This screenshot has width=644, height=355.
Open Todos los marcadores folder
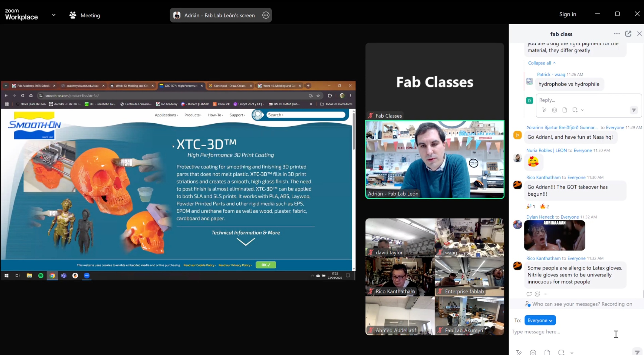click(x=336, y=104)
